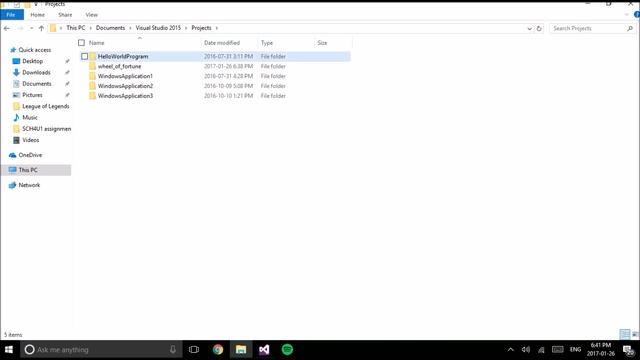Open Quick access in navigation pane

pyautogui.click(x=35, y=50)
